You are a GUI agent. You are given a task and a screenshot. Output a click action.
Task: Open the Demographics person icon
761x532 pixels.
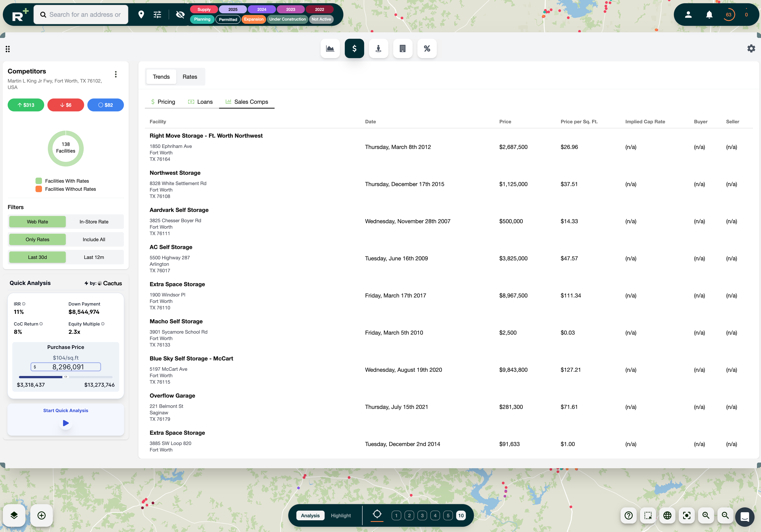pos(378,48)
